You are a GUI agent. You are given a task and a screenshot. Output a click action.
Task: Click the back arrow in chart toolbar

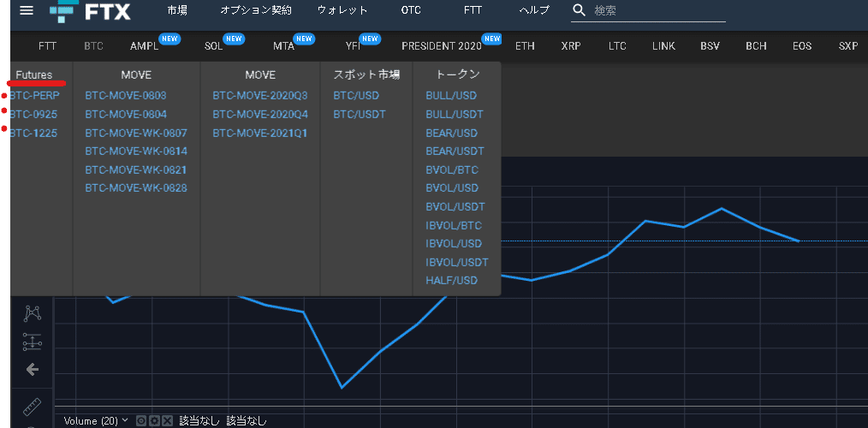coord(33,369)
